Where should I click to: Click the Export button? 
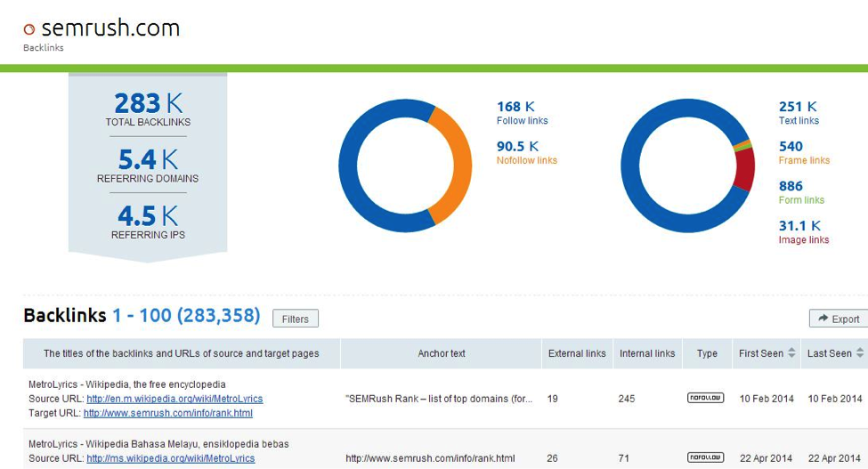coord(837,319)
